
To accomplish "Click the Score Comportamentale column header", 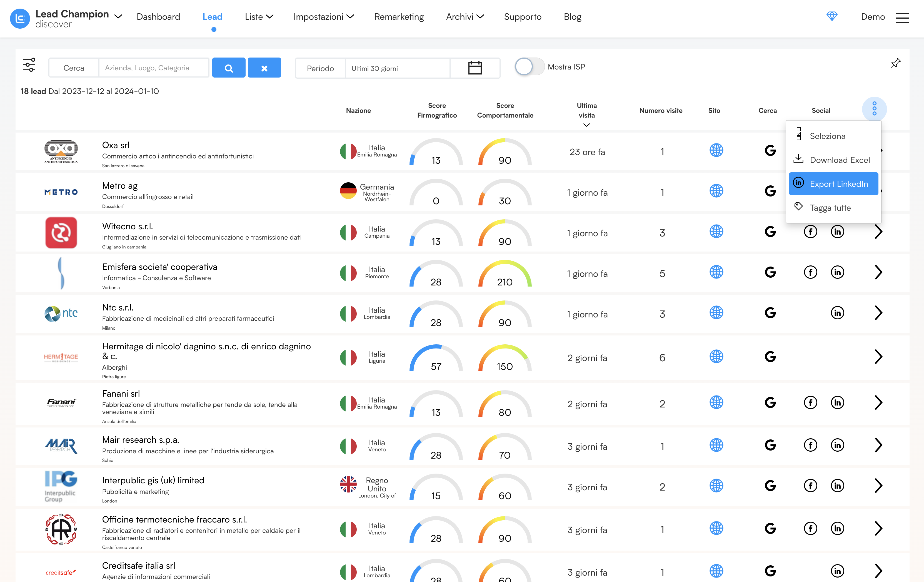I will pos(505,110).
